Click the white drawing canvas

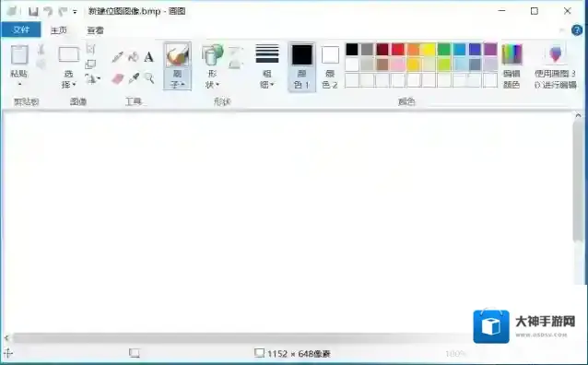(287, 221)
